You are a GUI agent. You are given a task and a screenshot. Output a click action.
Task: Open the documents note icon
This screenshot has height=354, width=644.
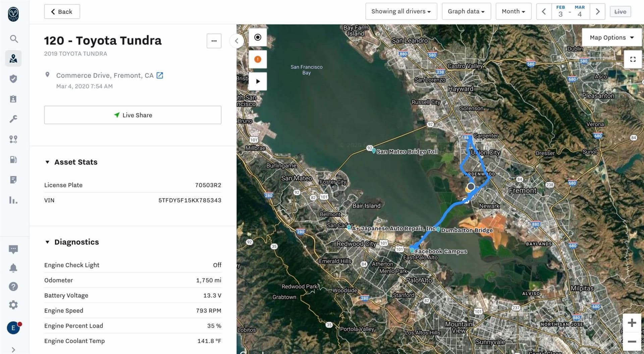click(x=13, y=180)
